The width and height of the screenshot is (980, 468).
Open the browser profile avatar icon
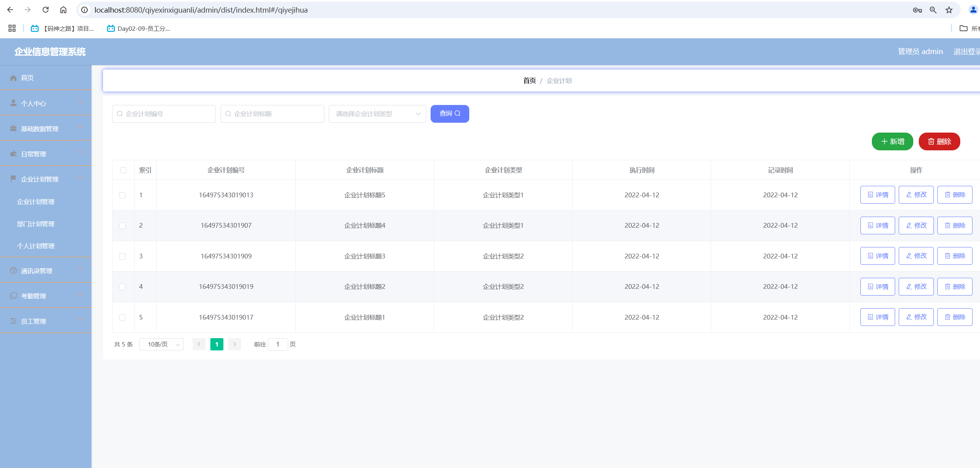[x=973, y=10]
